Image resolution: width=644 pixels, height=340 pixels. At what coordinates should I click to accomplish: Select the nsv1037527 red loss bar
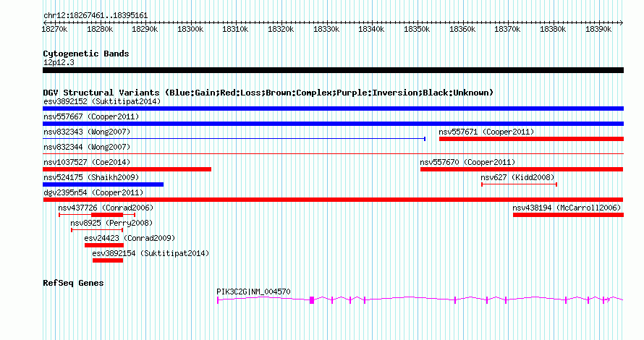127,169
